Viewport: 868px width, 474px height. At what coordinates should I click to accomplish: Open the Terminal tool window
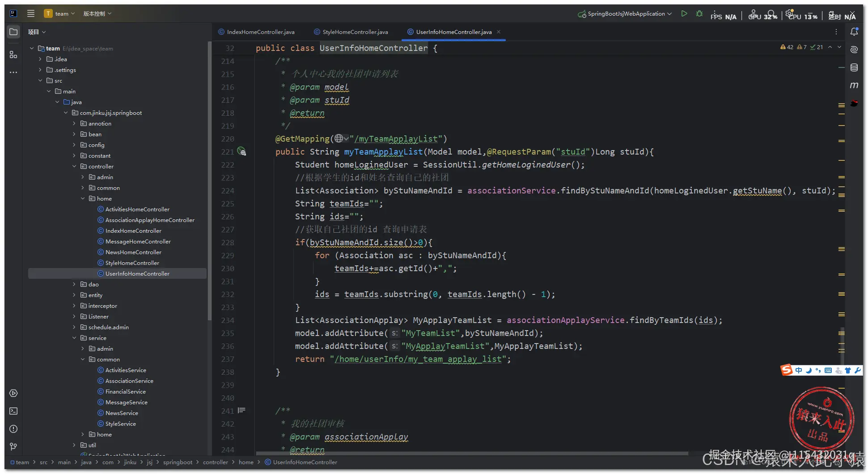13,411
